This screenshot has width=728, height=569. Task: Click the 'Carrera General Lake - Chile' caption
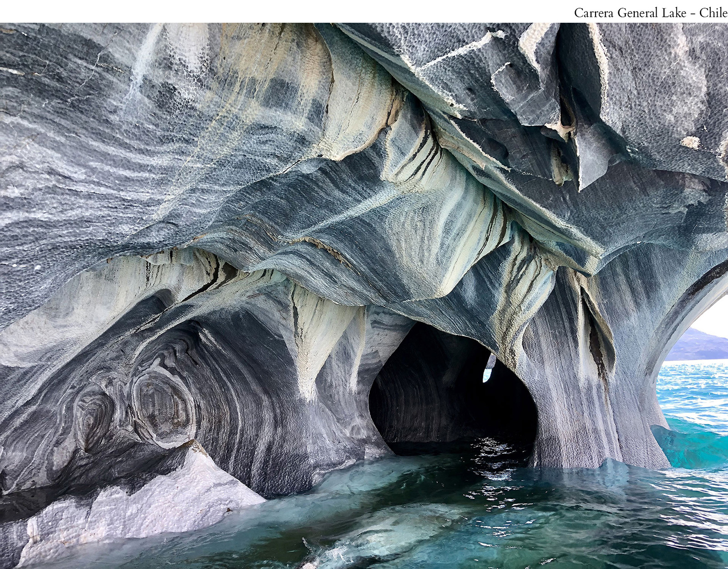coord(651,13)
